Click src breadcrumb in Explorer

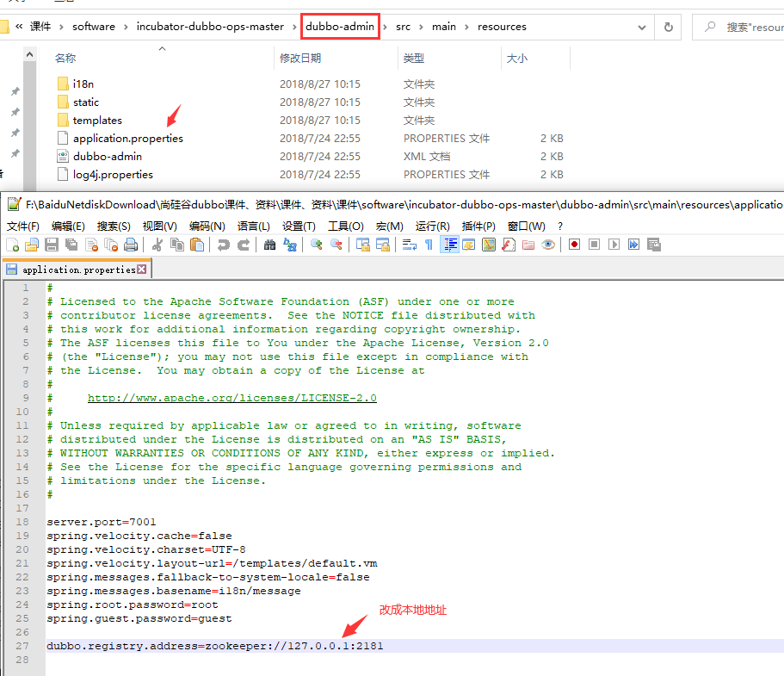403,27
